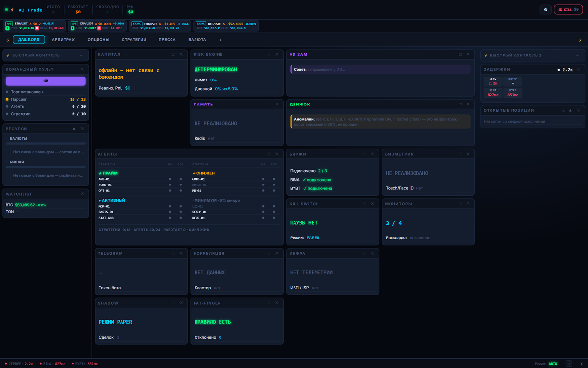Viewport: 588px width, 368px height.
Task: Collapse ОТКРЫТЫЕ ПОЗИЦИИ with triangle
Action: click(571, 110)
